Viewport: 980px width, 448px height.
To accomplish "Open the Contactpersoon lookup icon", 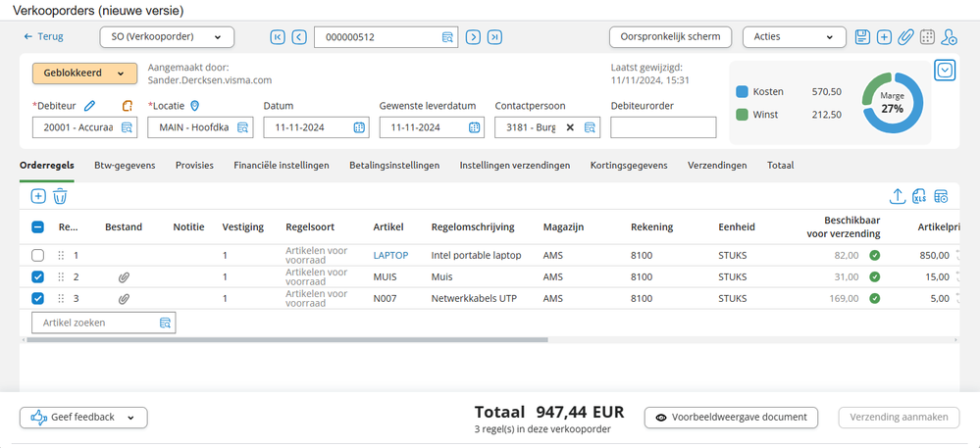I will click(x=590, y=127).
